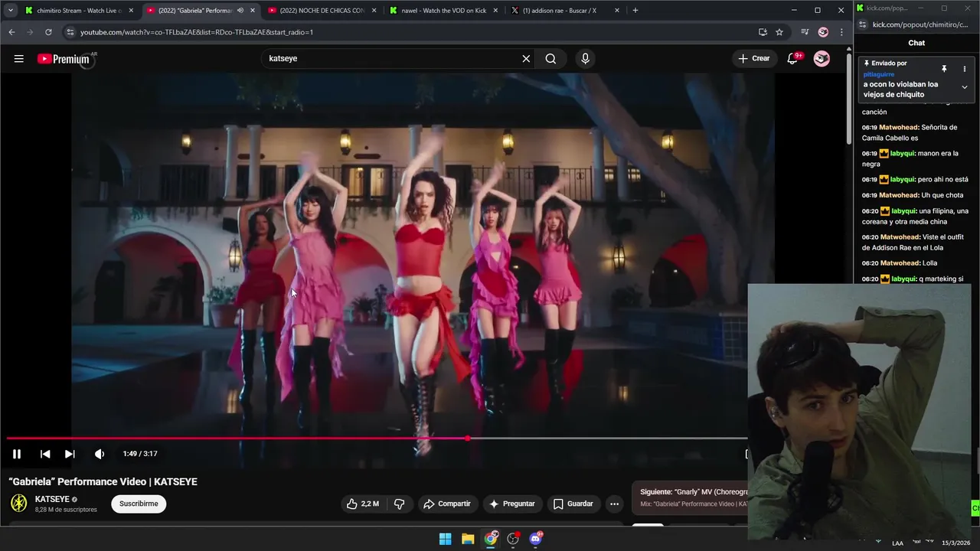Skip to next video button
This screenshot has width=980, height=551.
[x=70, y=454]
